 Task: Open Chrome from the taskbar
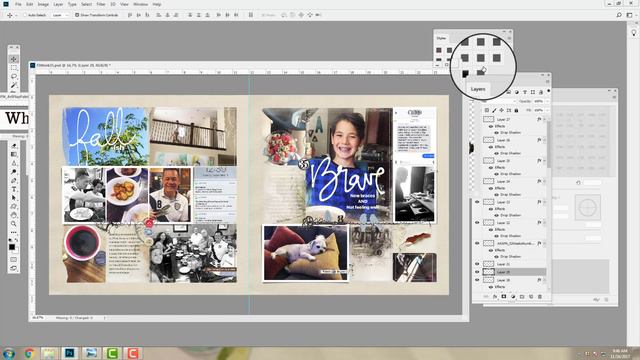(x=29, y=353)
